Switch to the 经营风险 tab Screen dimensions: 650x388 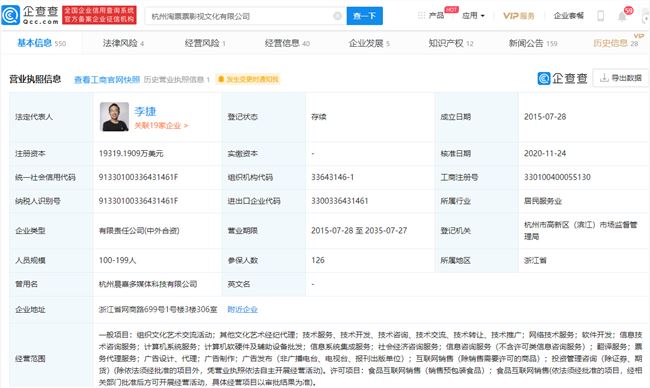(205, 43)
